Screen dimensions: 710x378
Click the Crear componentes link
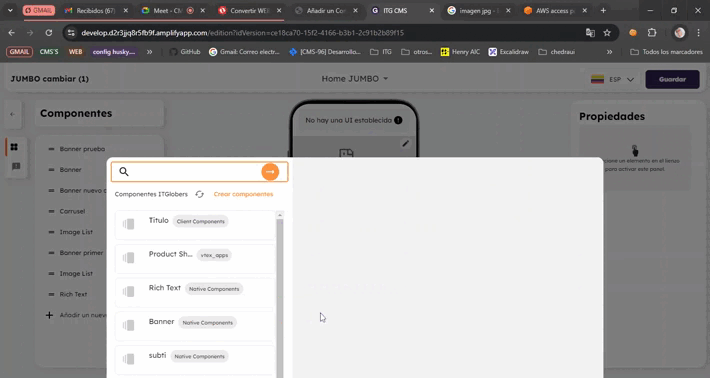[243, 194]
